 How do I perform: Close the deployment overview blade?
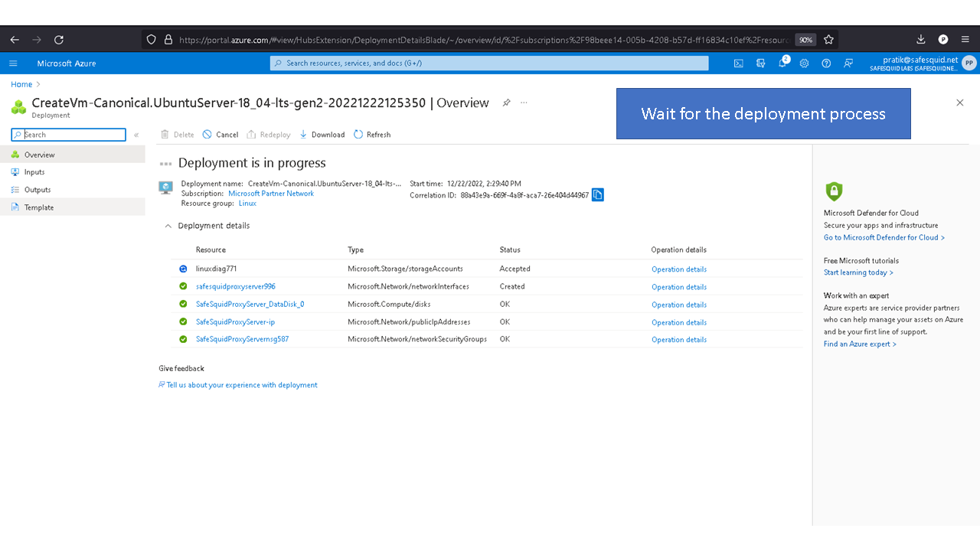tap(960, 103)
